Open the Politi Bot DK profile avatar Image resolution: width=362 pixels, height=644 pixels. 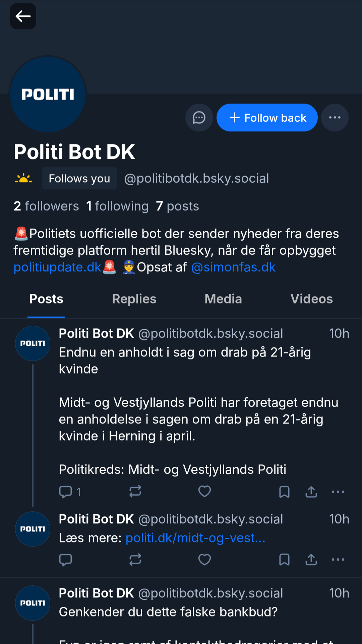coord(48,94)
